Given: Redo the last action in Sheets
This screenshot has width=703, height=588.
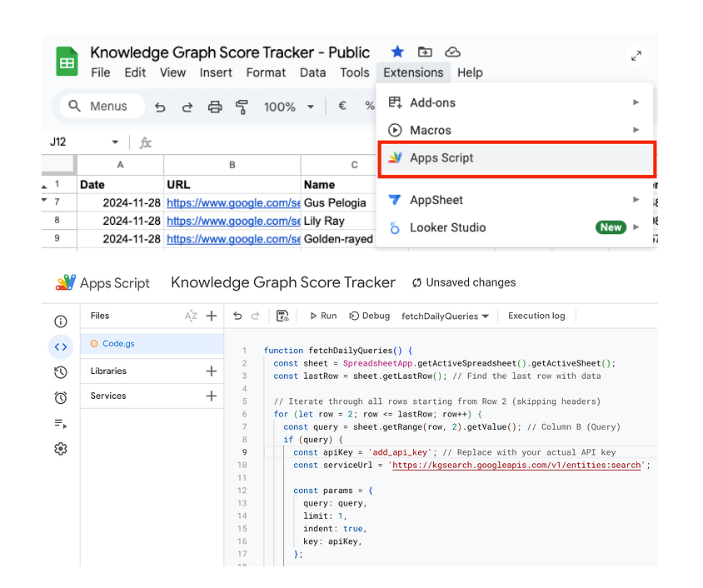Looking at the screenshot, I should click(187, 107).
